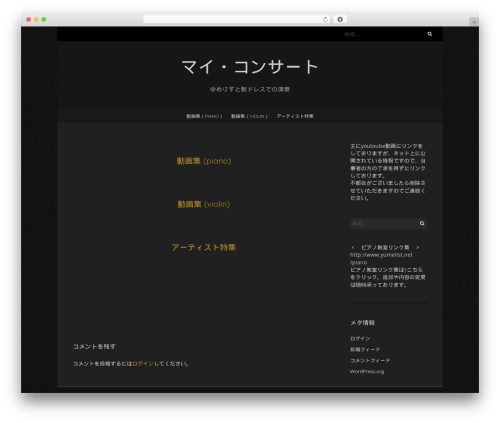Close the browser window with the red button

click(29, 19)
